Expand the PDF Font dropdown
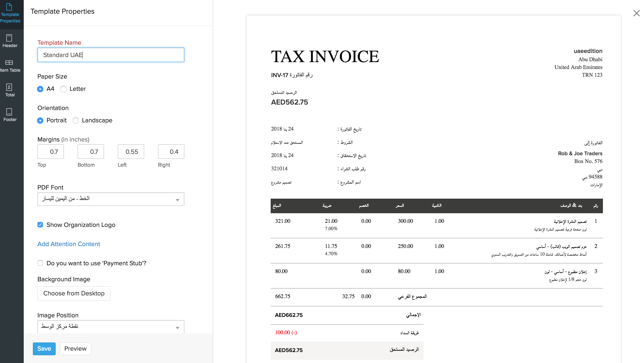644x363 pixels. (111, 199)
